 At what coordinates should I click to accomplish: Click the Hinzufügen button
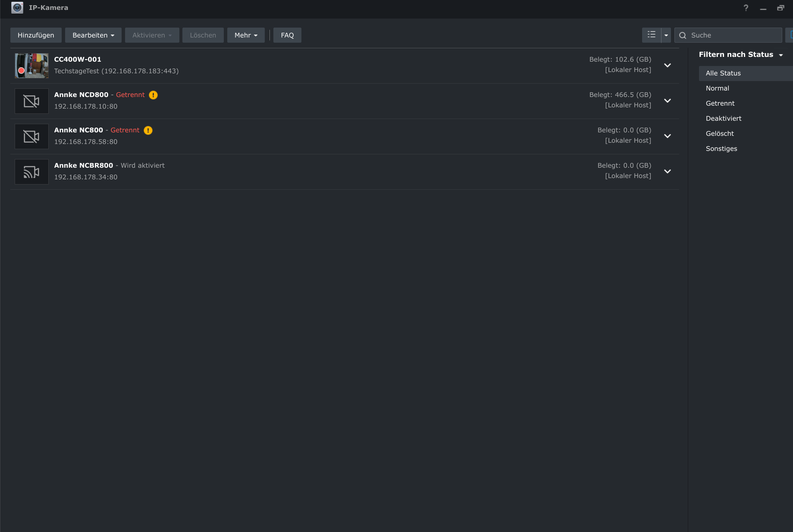(36, 35)
